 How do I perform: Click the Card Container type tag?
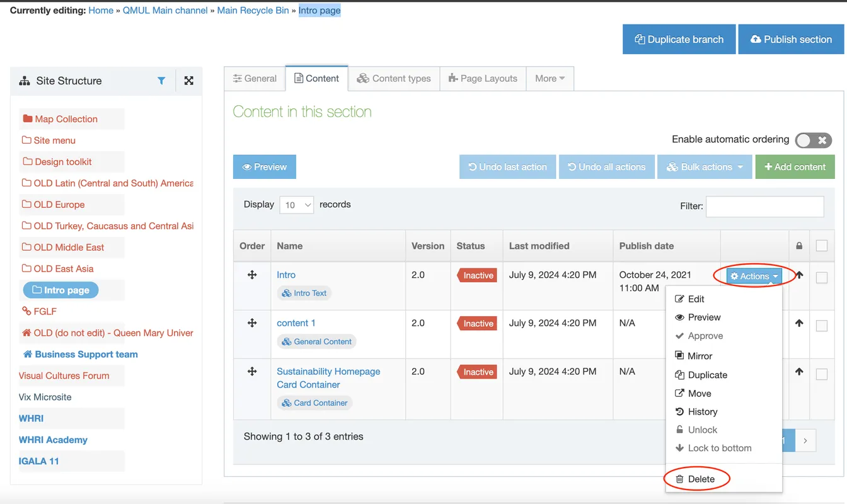pyautogui.click(x=314, y=403)
